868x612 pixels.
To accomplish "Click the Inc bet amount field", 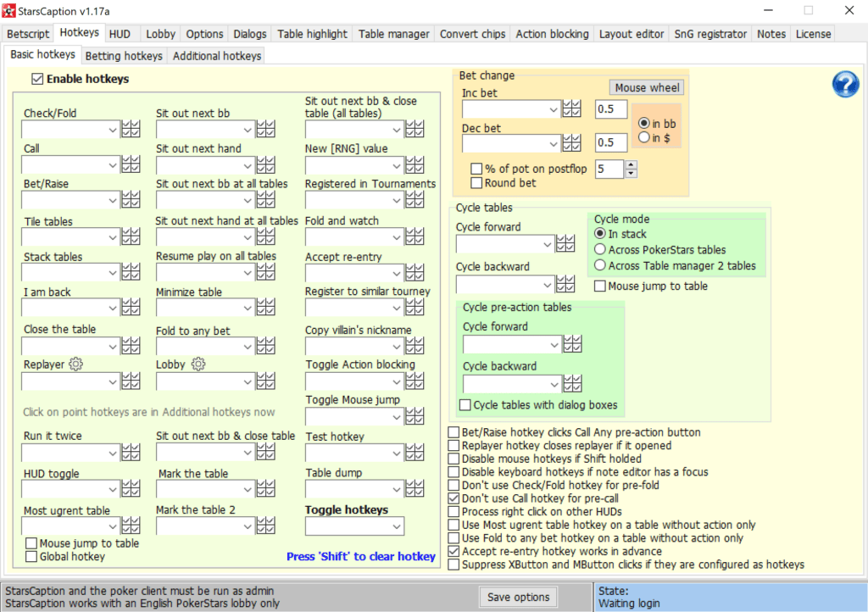I will coord(611,109).
